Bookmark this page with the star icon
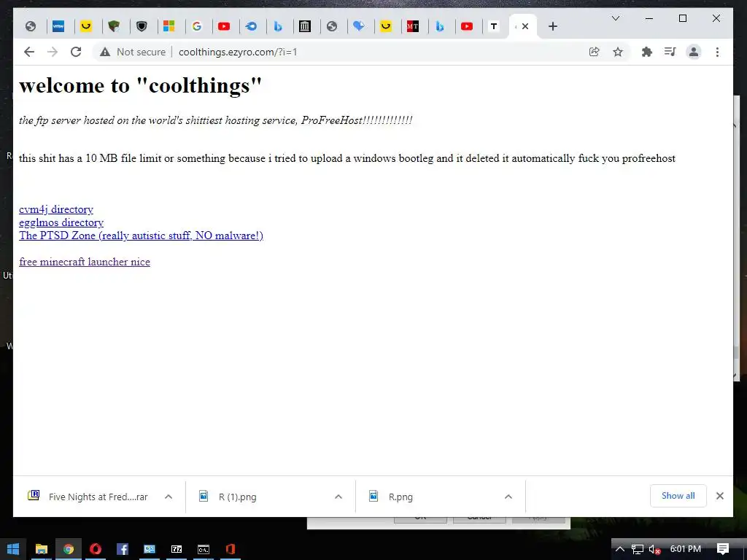Viewport: 747px width, 560px height. (618, 52)
